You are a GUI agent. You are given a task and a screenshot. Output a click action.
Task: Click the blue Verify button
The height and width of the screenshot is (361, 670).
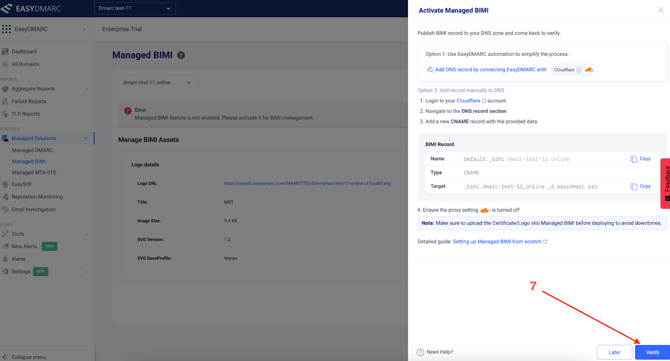point(652,352)
